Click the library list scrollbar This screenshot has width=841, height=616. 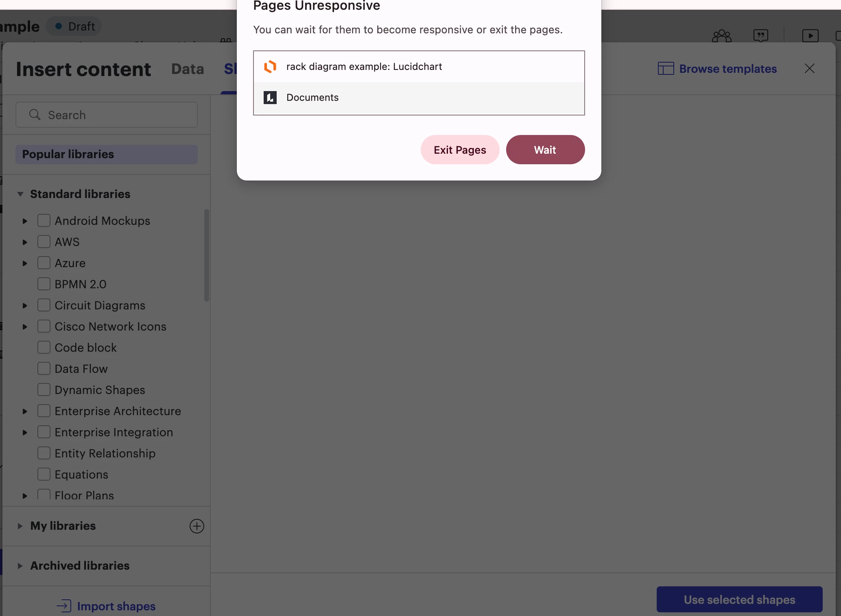click(207, 255)
